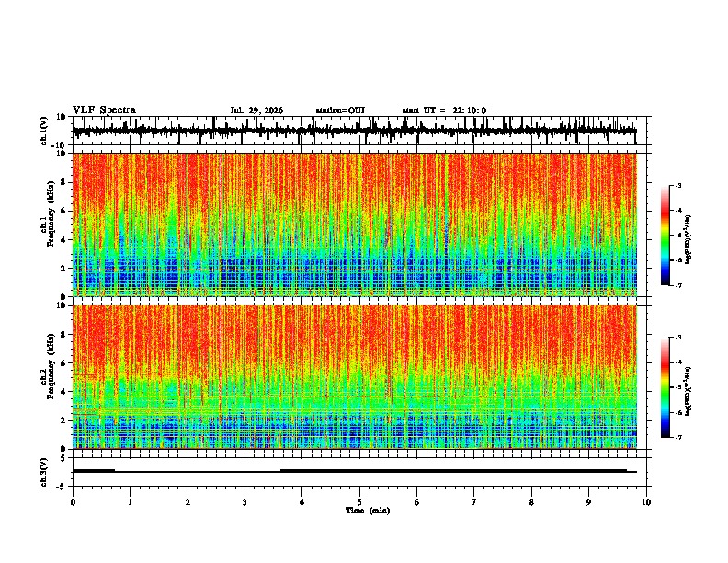This screenshot has height=563, width=728.
Task: Click the "-7" tick on ch.1 colorbar
Action: click(x=677, y=285)
